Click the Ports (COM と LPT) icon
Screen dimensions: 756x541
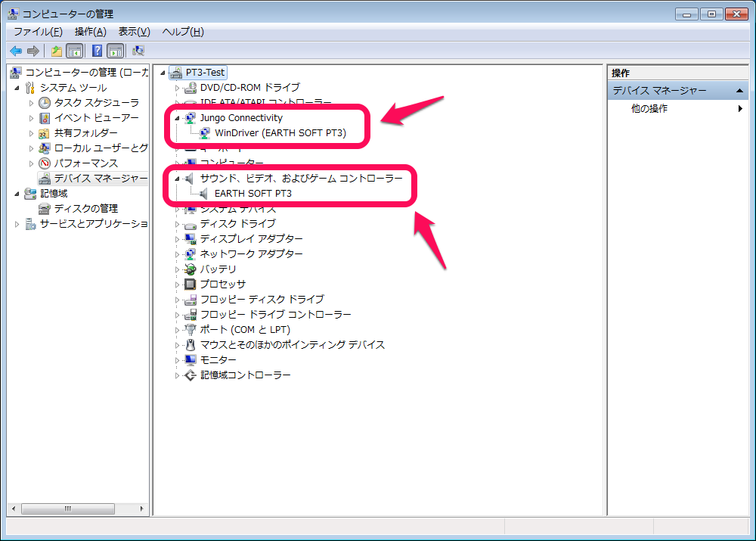(x=191, y=330)
